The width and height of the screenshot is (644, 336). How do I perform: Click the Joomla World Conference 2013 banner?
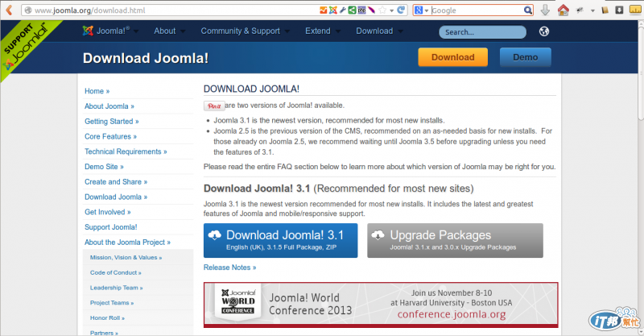tap(381, 305)
